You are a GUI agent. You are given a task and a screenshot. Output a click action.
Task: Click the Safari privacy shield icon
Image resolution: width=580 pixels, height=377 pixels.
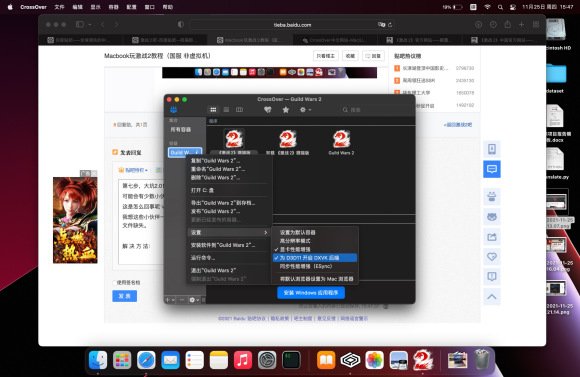[181, 24]
